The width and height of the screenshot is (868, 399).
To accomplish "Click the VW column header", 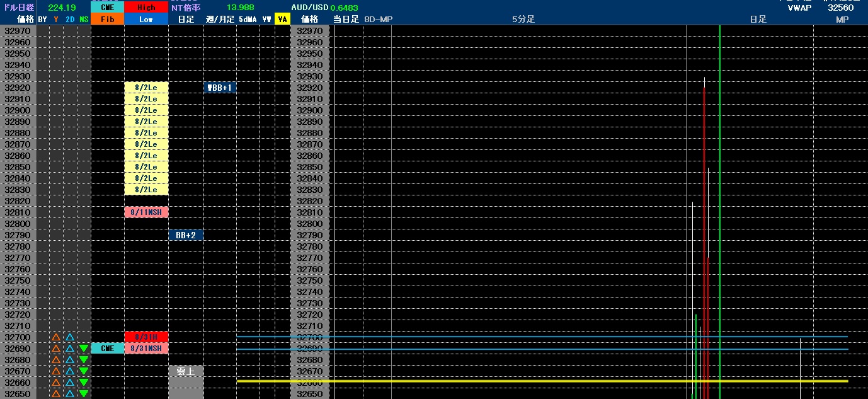I will (267, 20).
